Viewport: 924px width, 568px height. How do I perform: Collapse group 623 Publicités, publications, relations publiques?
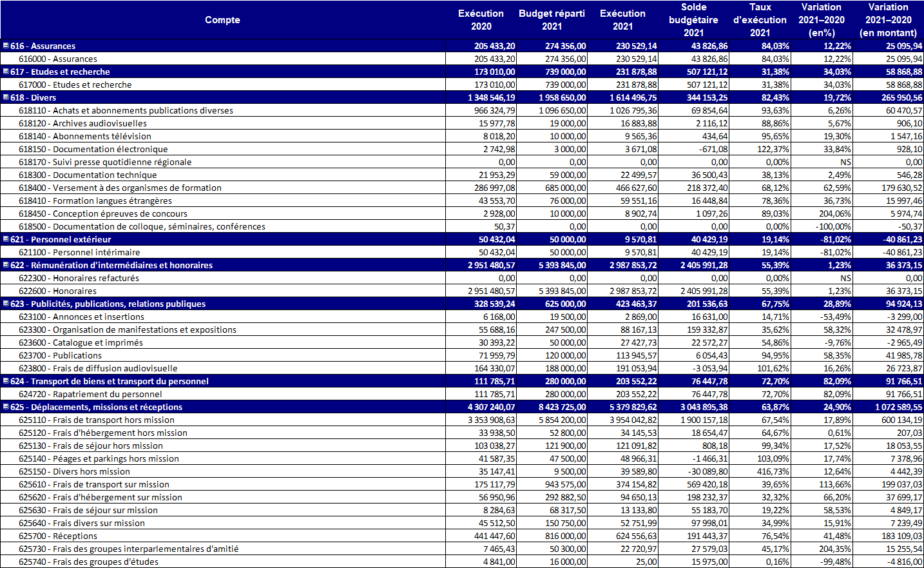(6, 304)
